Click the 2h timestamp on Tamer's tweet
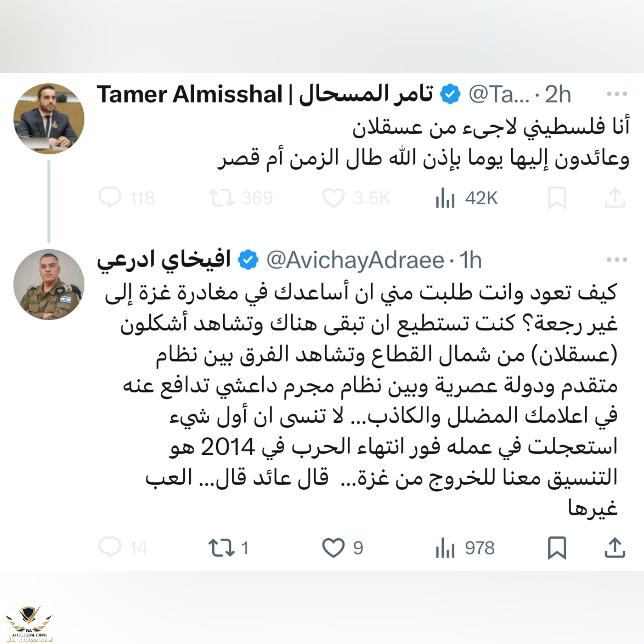Viewport: 644px width, 644px height. coord(558,95)
